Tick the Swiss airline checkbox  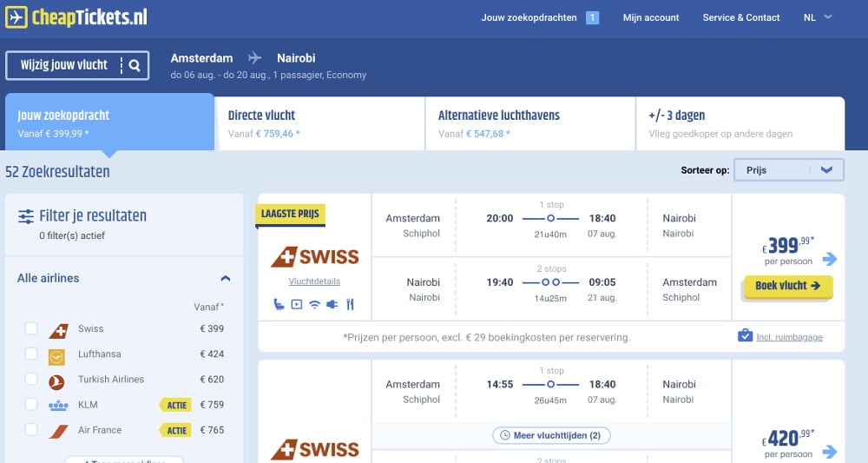(31, 328)
